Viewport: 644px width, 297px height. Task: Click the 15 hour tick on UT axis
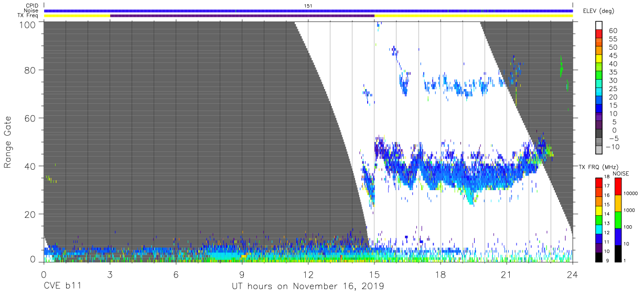(374, 274)
